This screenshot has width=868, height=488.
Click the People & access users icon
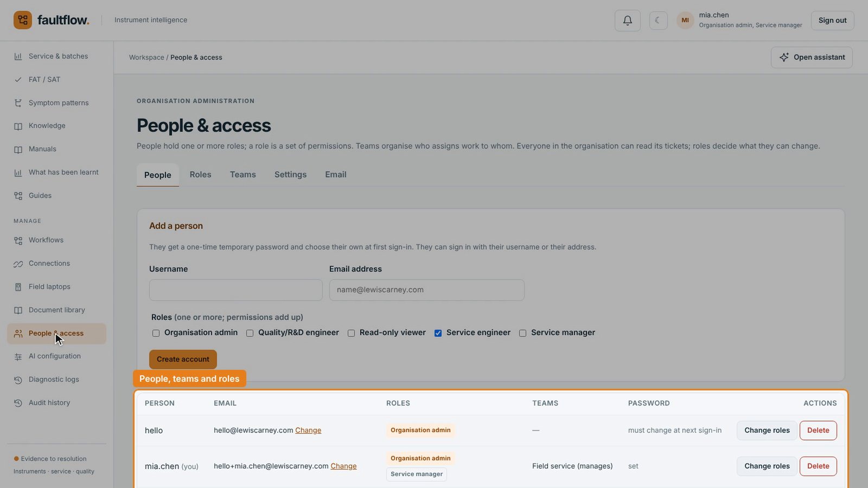point(18,333)
